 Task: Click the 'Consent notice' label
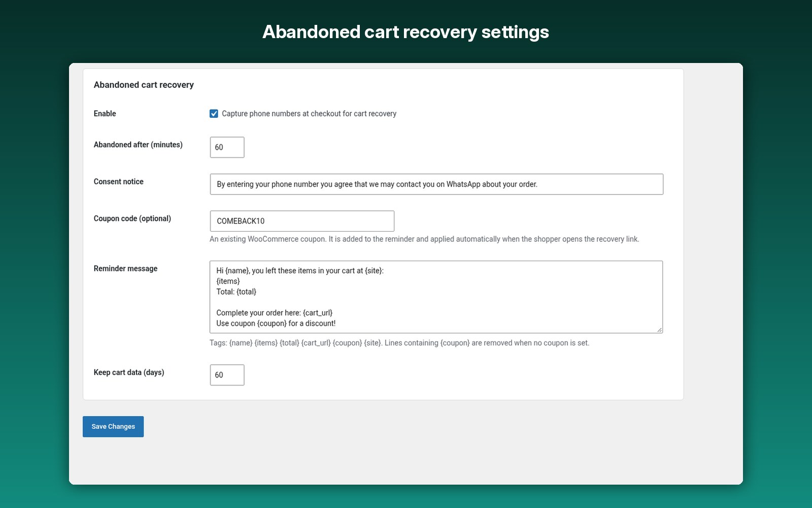click(119, 181)
